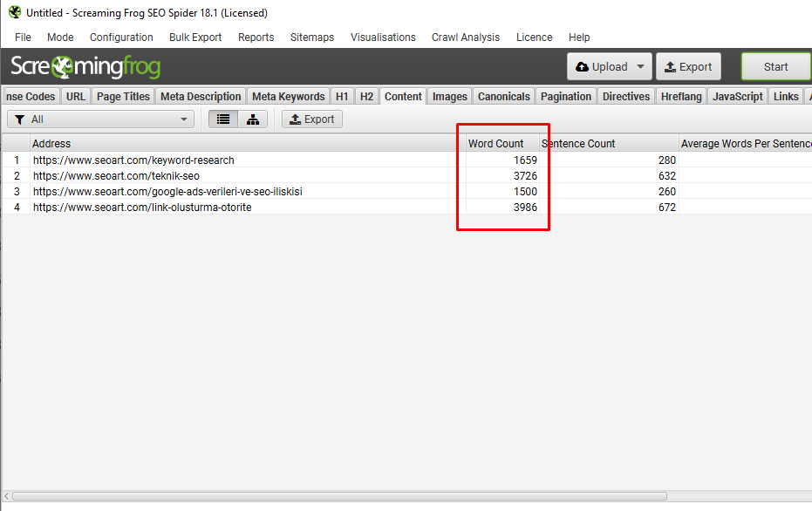Click the top-right Export button

click(x=687, y=67)
